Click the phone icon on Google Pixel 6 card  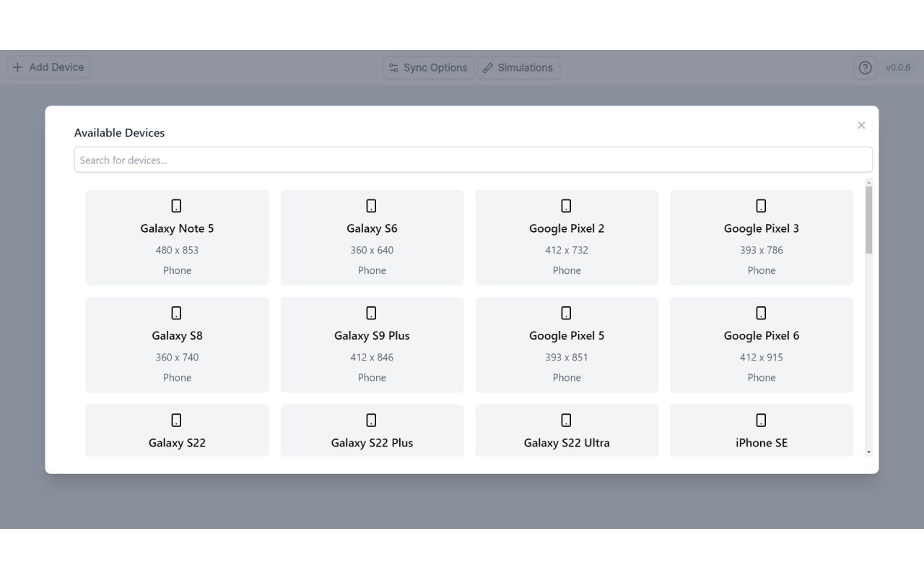click(762, 313)
